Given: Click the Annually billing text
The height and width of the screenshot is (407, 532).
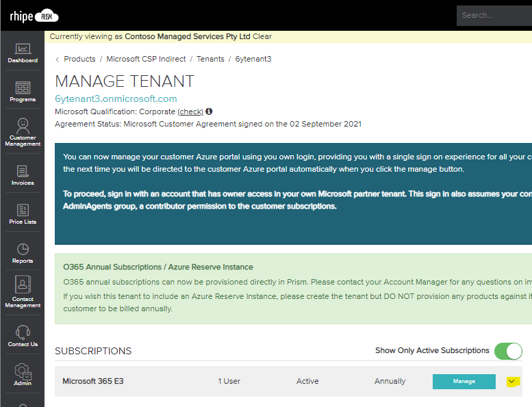Looking at the screenshot, I should [390, 381].
